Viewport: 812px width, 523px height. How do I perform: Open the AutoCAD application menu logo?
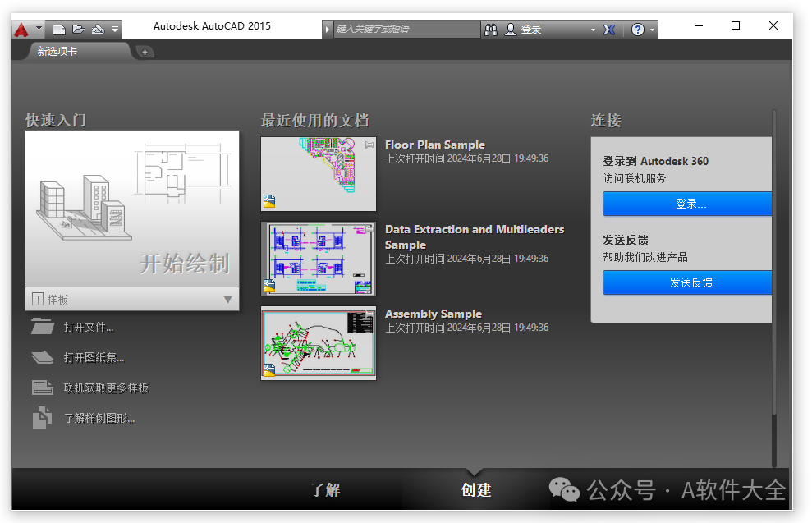click(21, 30)
